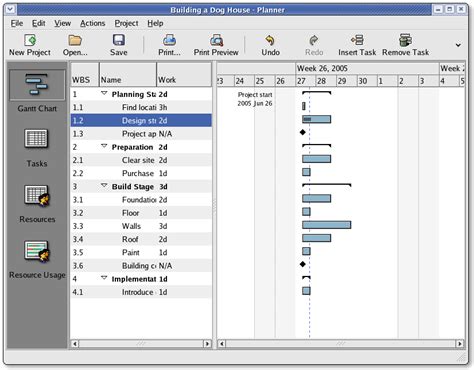Open a project with the Open folder icon
474x370 pixels.
pos(75,40)
